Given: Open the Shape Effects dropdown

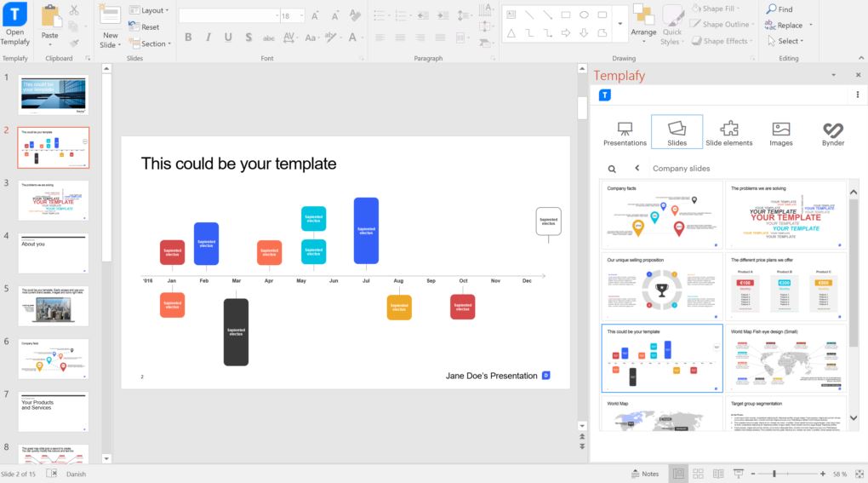Looking at the screenshot, I should coord(722,41).
